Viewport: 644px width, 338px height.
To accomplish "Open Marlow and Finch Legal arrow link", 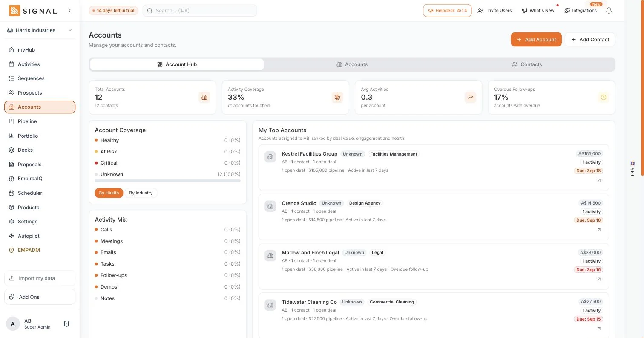I will click(599, 279).
